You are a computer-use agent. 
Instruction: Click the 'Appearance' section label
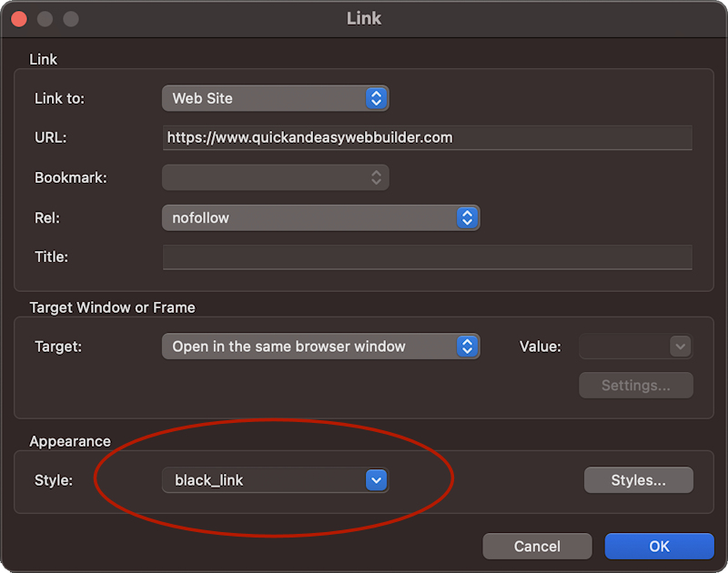[x=70, y=441]
